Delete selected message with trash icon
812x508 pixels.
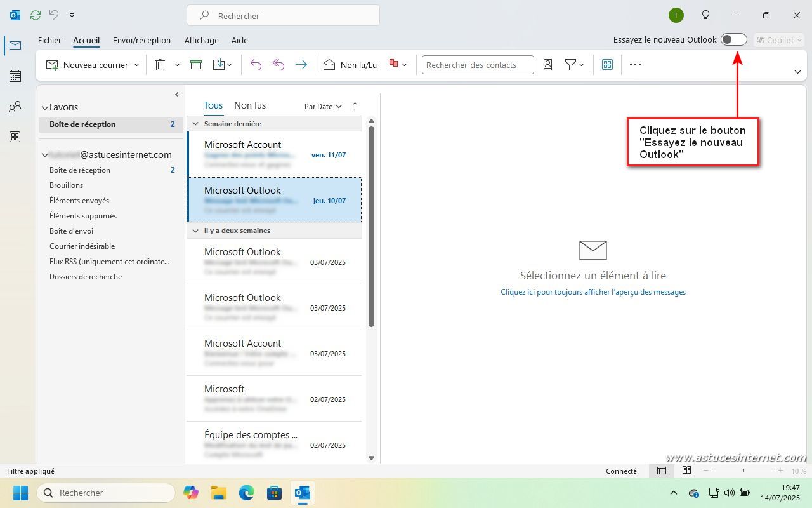pyautogui.click(x=160, y=65)
